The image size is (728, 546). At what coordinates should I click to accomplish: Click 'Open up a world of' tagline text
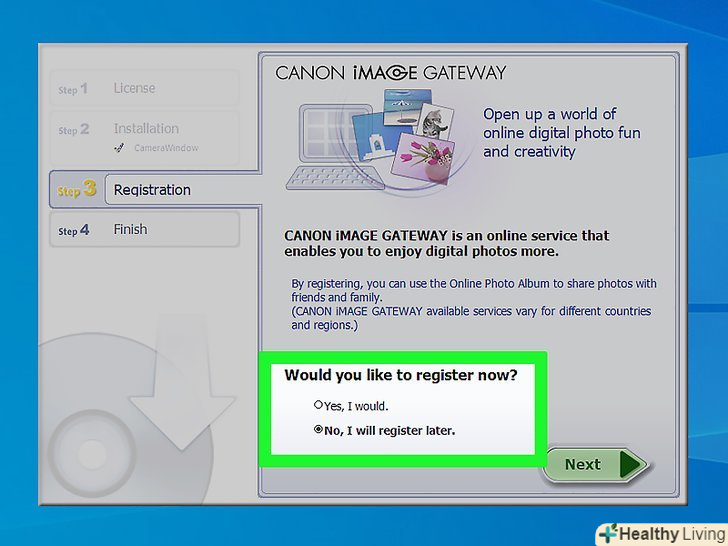click(x=549, y=114)
